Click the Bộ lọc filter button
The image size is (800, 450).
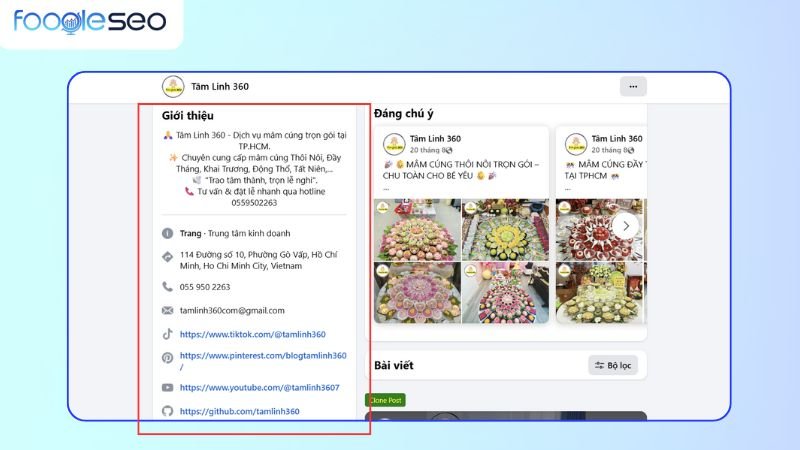pyautogui.click(x=613, y=365)
